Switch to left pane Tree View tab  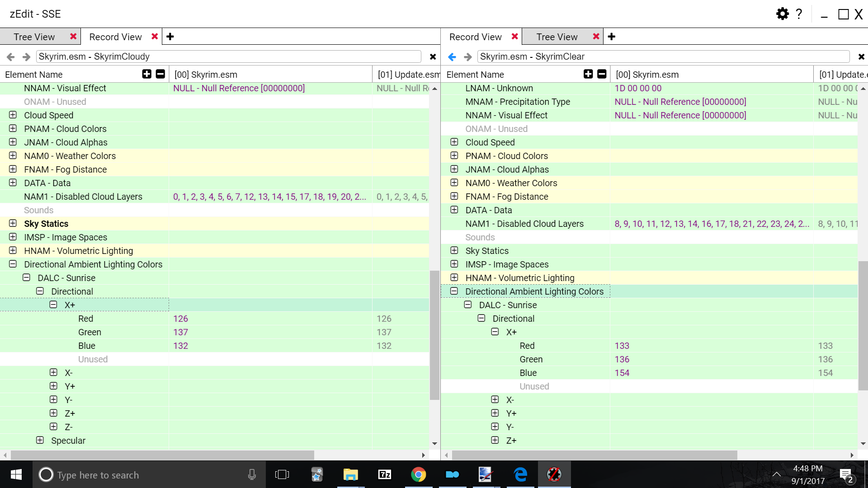[34, 37]
